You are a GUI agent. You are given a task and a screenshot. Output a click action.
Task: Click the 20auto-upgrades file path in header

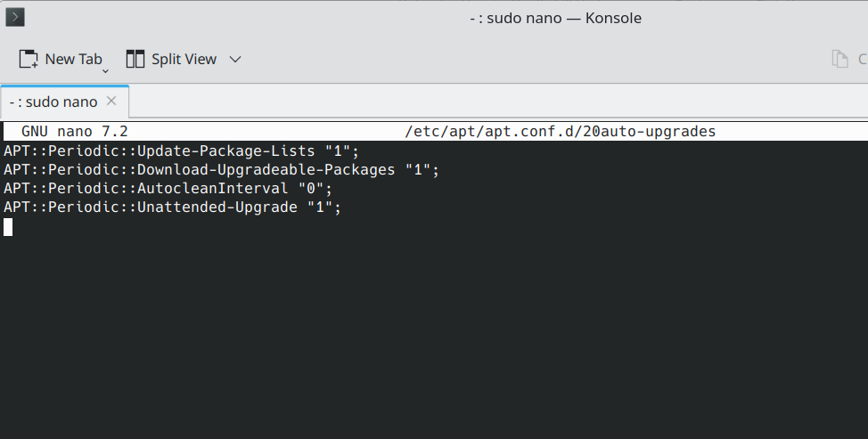(x=560, y=132)
